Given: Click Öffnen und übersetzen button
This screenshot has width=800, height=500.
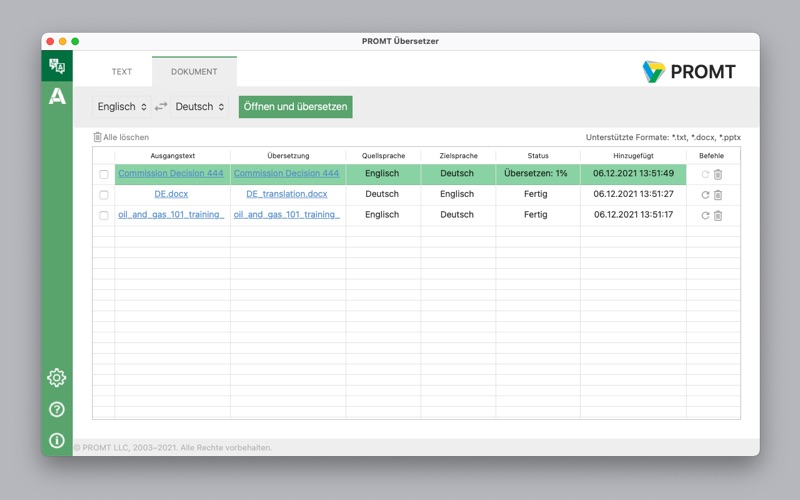Looking at the screenshot, I should click(x=295, y=107).
